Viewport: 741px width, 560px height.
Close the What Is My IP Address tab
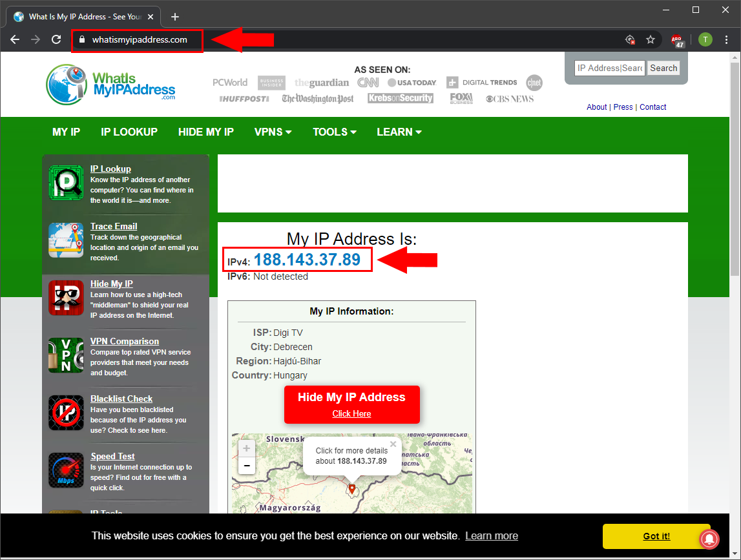click(x=151, y=17)
